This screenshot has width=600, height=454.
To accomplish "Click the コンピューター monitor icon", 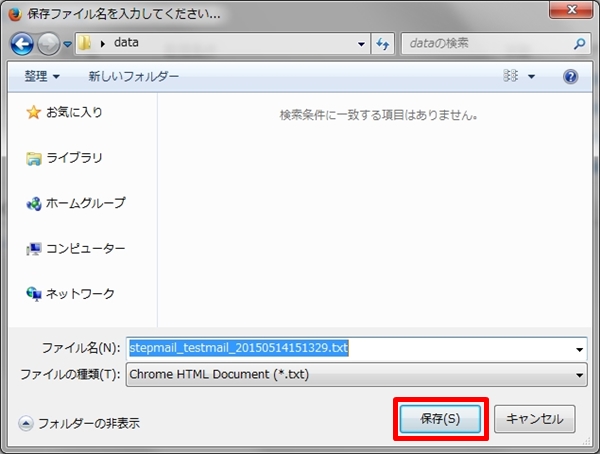I will click(34, 249).
